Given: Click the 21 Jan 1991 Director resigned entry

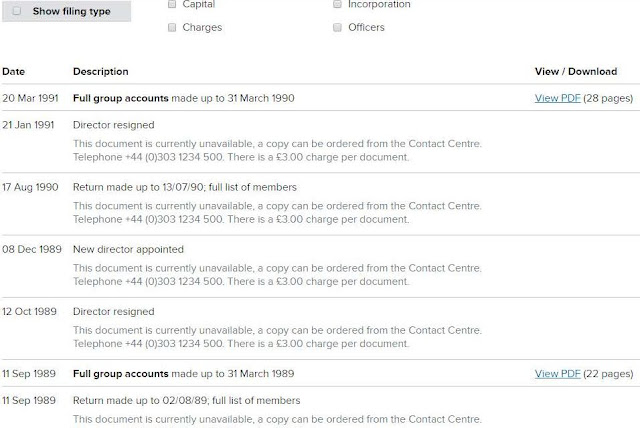Looking at the screenshot, I should tap(114, 125).
